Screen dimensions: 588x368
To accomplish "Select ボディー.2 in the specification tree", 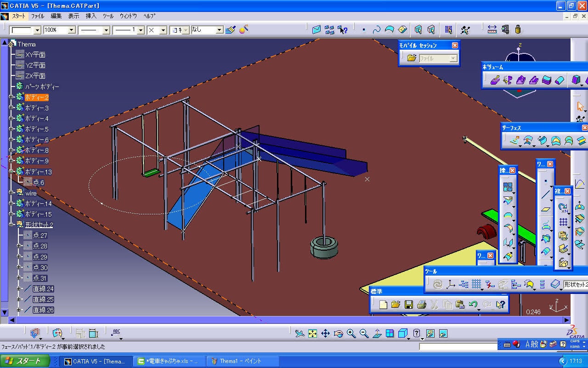I will click(36, 97).
